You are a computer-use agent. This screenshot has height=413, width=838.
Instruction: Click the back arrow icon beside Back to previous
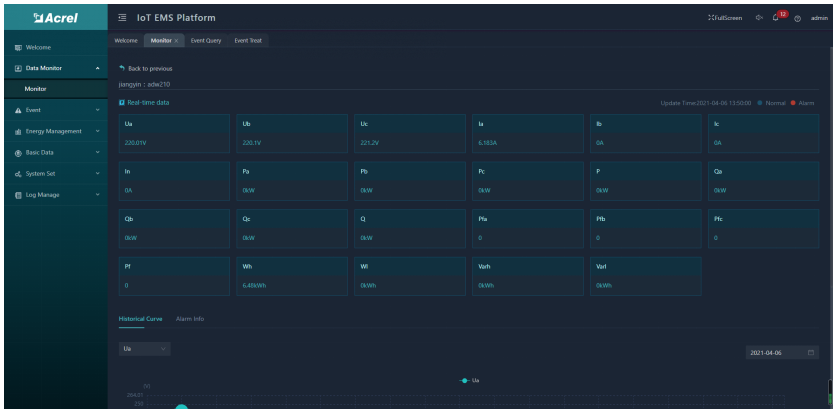pos(122,69)
